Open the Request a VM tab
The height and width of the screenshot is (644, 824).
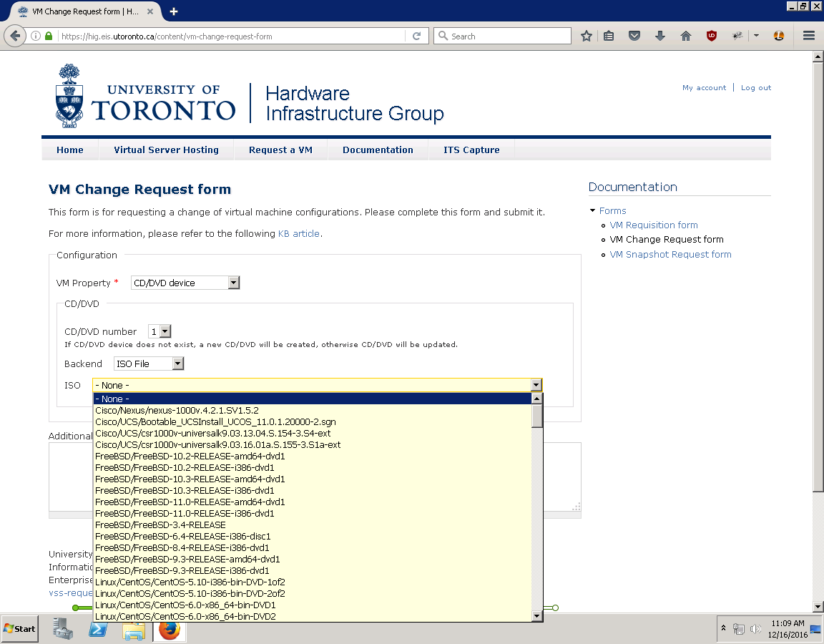280,150
